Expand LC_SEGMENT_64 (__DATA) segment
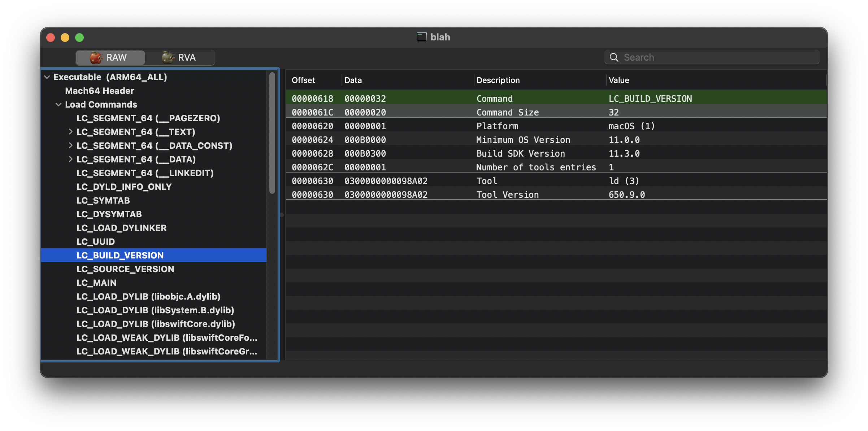868x431 pixels. point(70,159)
